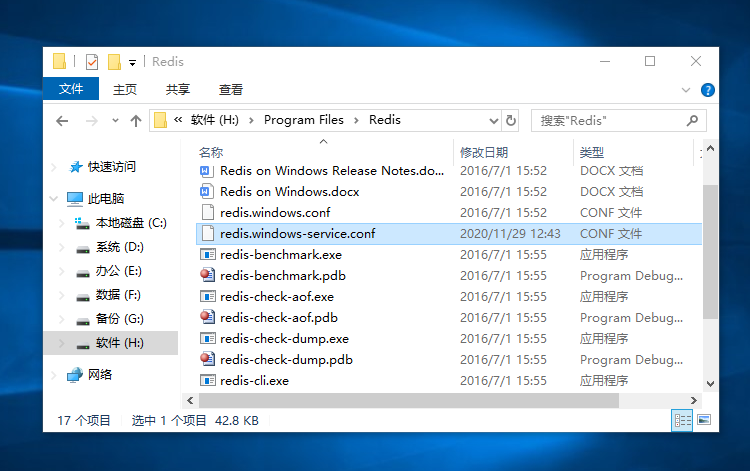The width and height of the screenshot is (750, 471).
Task: Click the horizontal scroll left arrow
Action: (x=190, y=401)
